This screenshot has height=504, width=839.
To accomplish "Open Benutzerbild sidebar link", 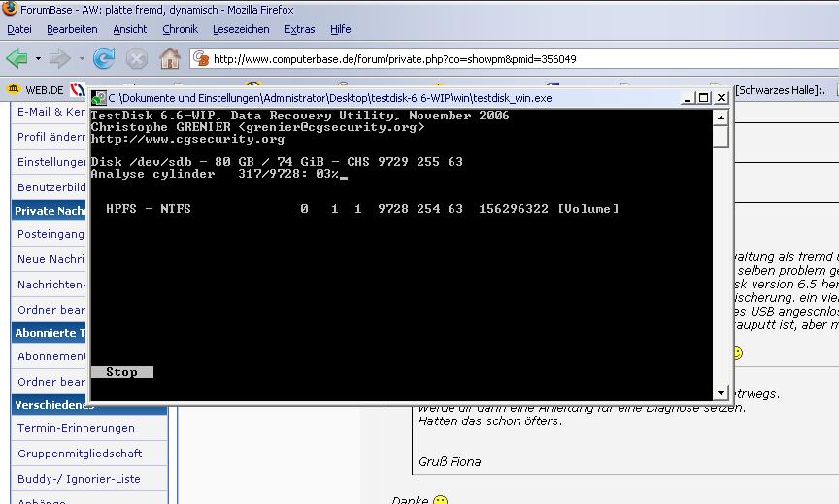I will [x=50, y=187].
